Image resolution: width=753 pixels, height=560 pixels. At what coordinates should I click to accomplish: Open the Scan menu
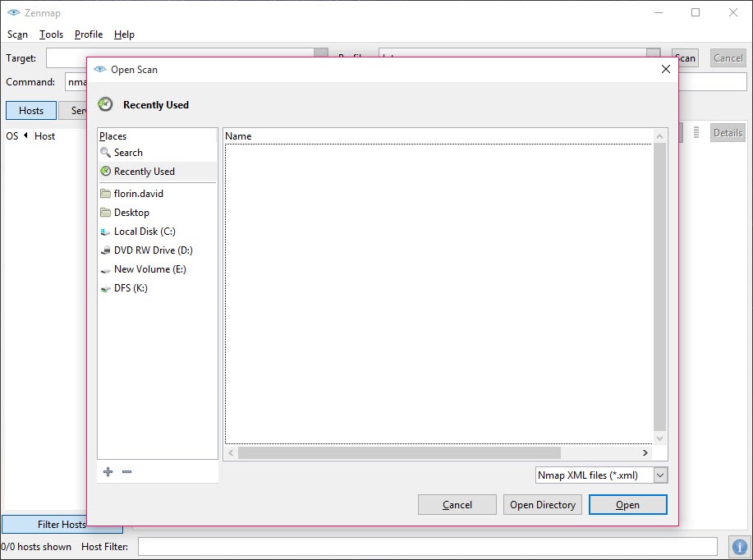point(17,34)
